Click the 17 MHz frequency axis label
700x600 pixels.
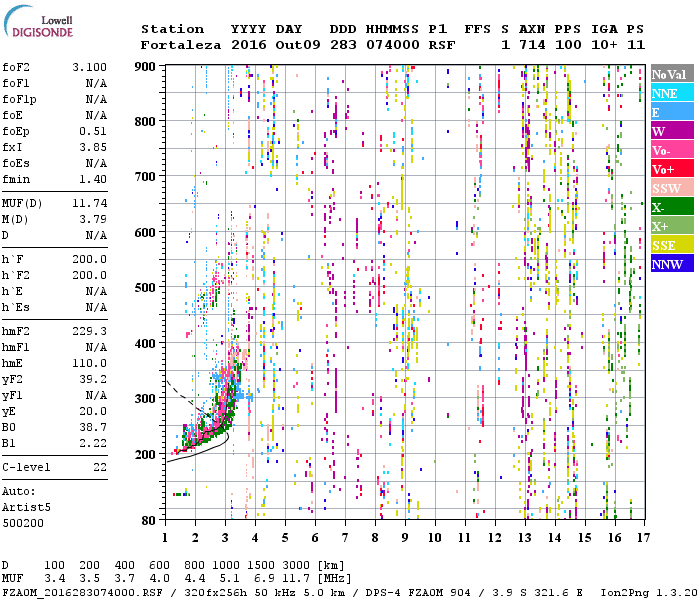[643, 538]
